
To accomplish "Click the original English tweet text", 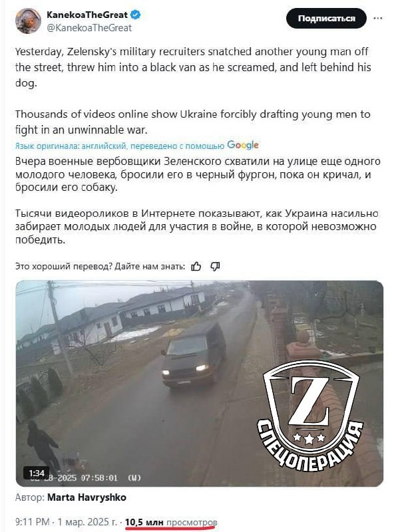I will point(193,90).
